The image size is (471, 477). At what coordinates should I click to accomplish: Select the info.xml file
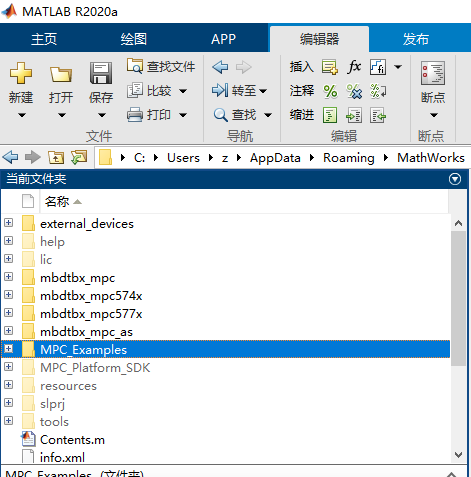tap(62, 457)
